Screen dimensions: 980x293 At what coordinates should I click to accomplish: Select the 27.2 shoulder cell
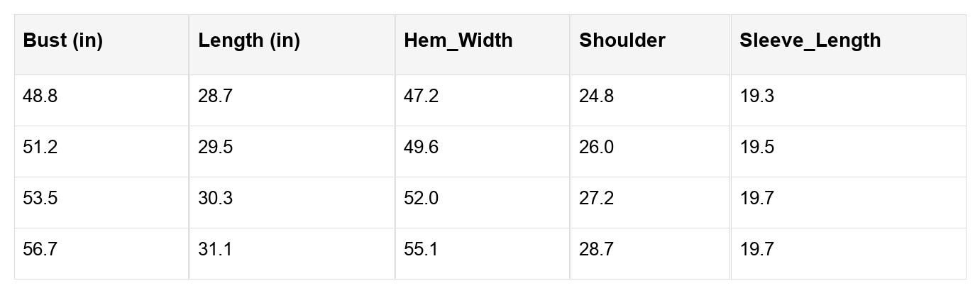(x=596, y=199)
